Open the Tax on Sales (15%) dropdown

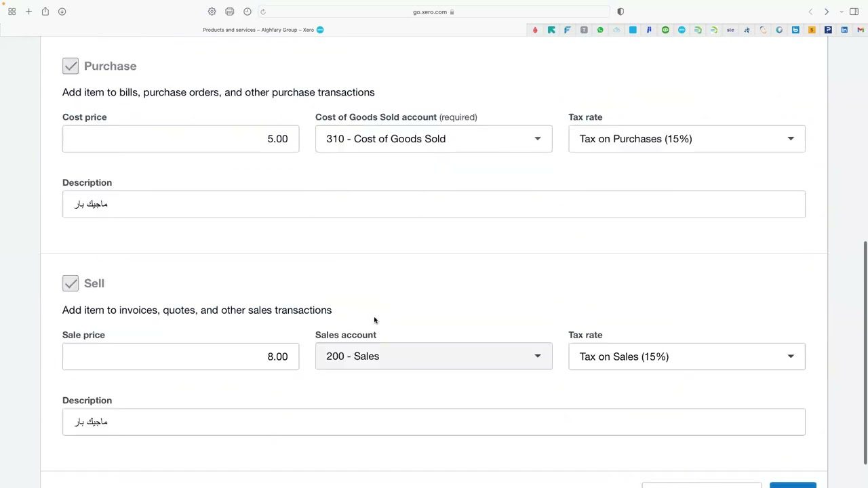click(687, 357)
